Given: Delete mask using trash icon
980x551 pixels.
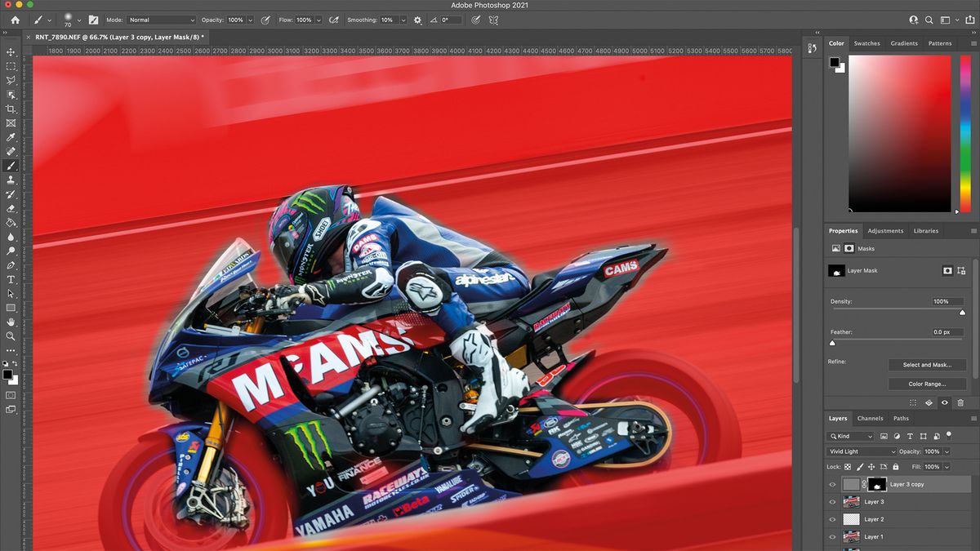Looking at the screenshot, I should (960, 402).
